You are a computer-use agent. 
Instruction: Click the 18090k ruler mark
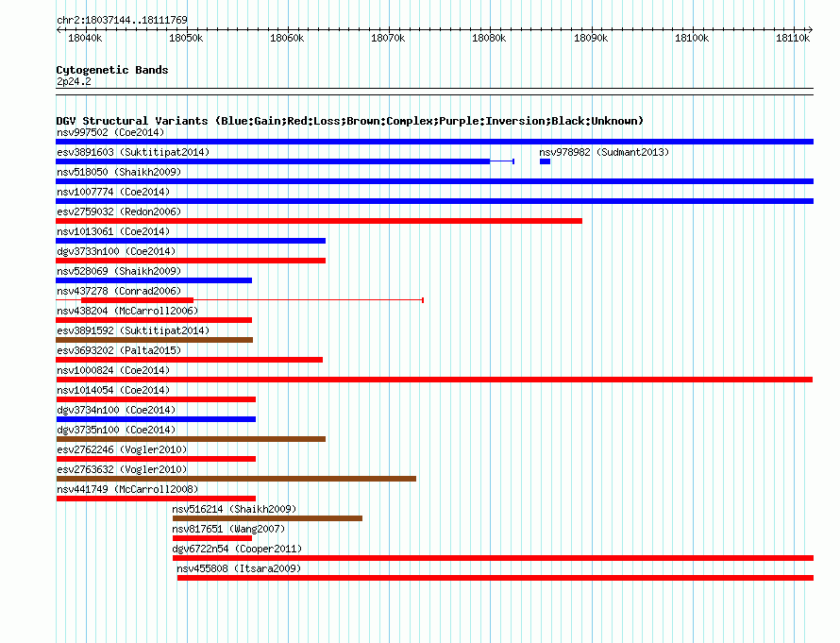[591, 38]
